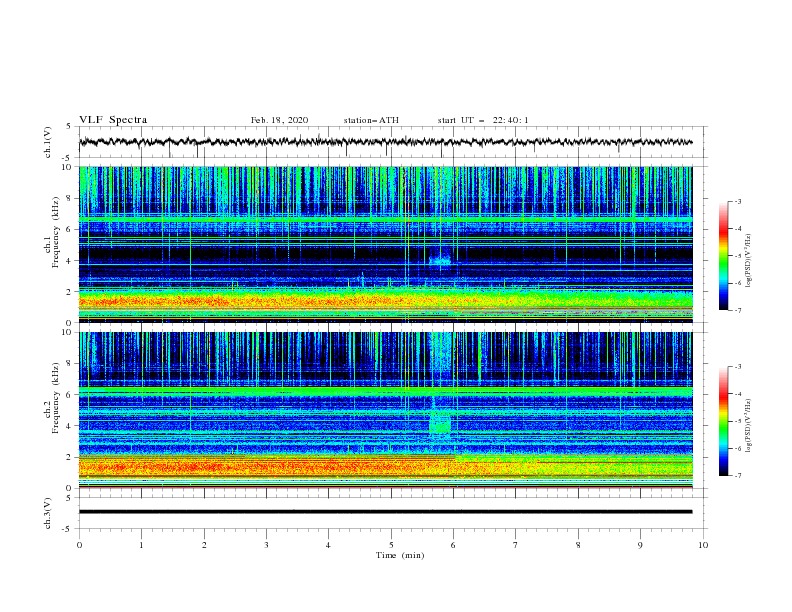The width and height of the screenshot is (792, 612).
Task: Click the "9" tick on the Time axis
Action: click(x=640, y=545)
